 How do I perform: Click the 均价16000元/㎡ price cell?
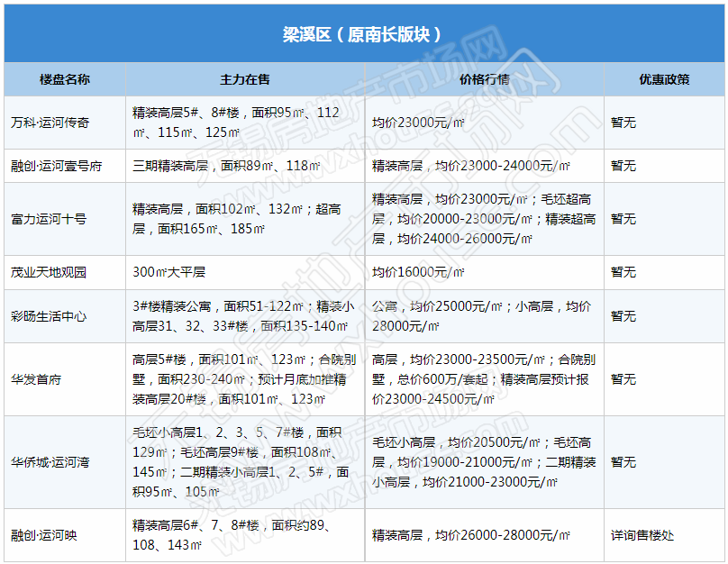418,272
